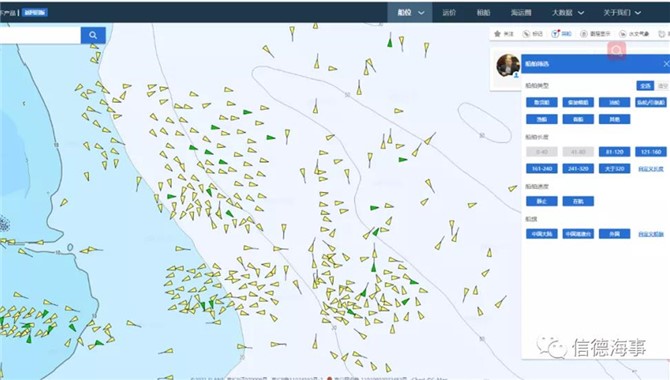This screenshot has height=380, width=670.
Task: Toggle the 81-120 ship length filter
Action: [x=614, y=152]
